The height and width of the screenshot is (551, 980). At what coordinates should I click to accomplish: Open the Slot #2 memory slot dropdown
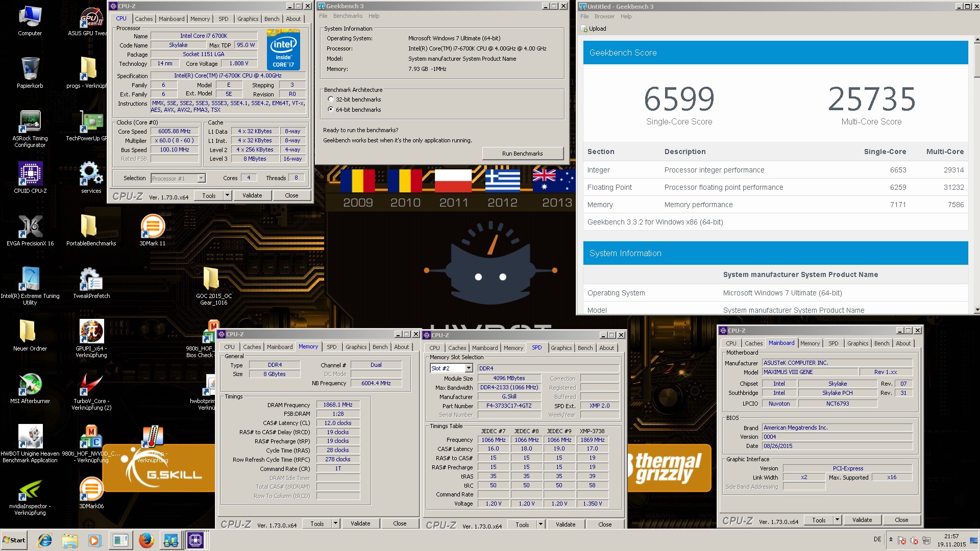469,368
